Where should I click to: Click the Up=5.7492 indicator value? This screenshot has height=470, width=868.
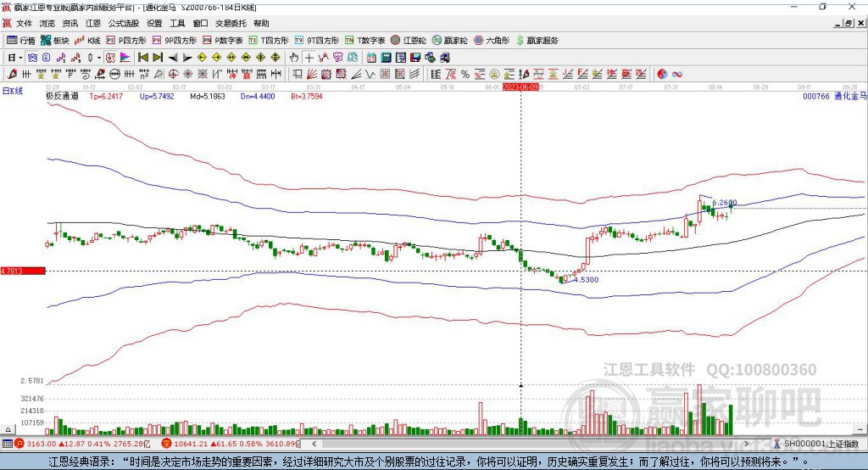157,96
